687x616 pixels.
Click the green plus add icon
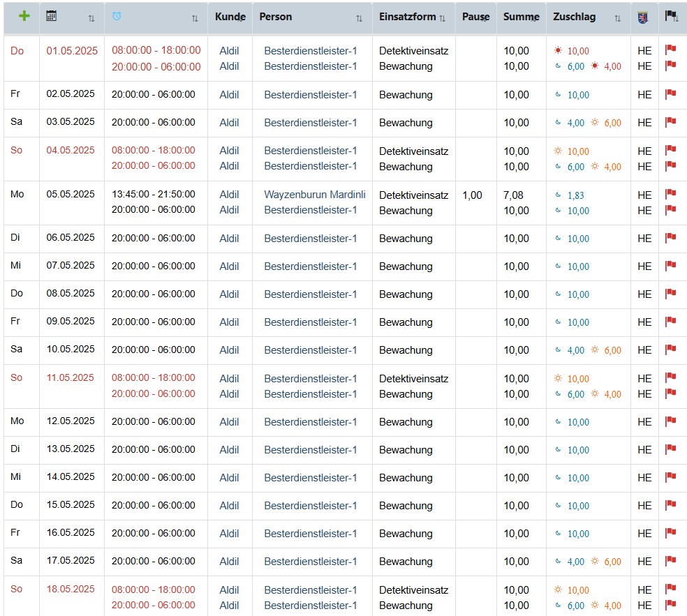(x=24, y=16)
